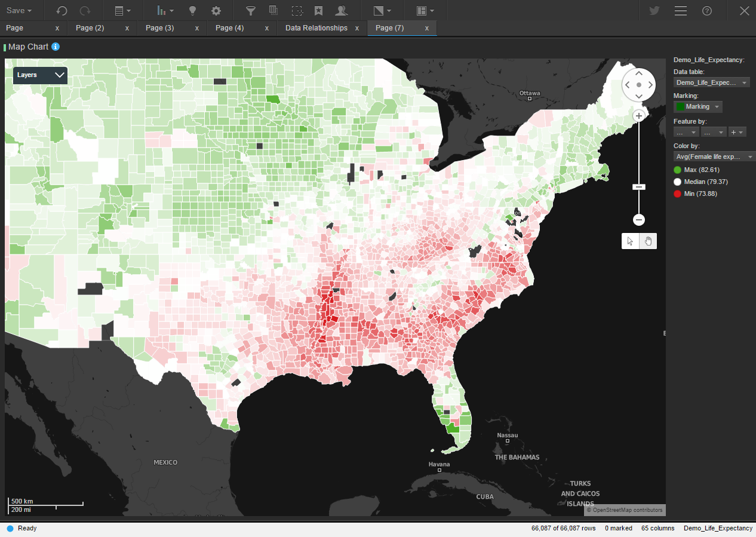The width and height of the screenshot is (756, 537).
Task: Open the filter funnel panel
Action: 251,11
